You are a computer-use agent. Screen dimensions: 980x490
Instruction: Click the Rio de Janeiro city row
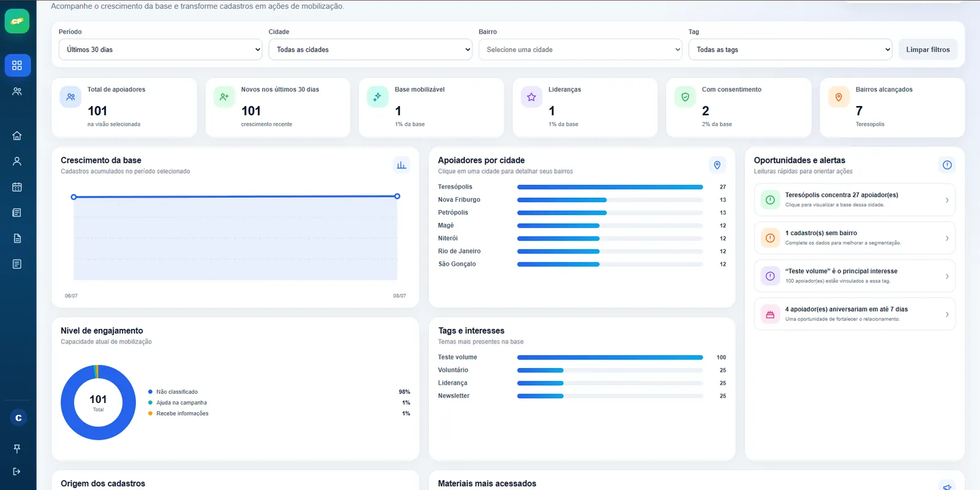click(582, 251)
